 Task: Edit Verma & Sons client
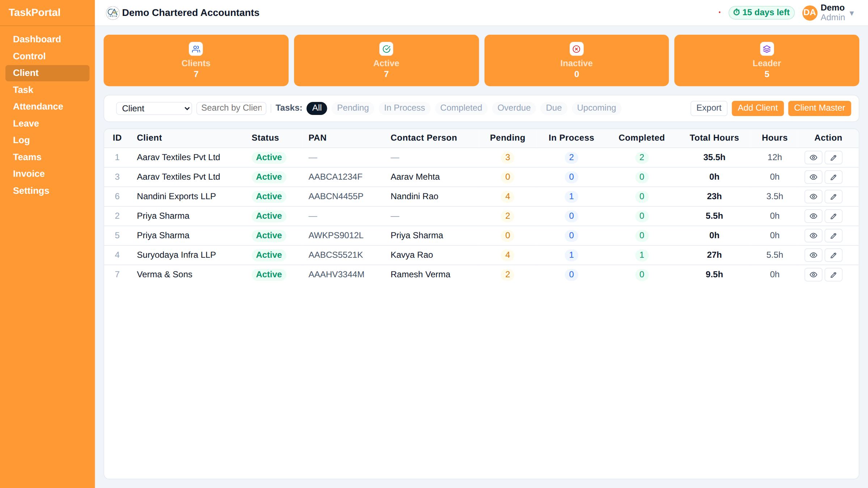click(x=833, y=275)
